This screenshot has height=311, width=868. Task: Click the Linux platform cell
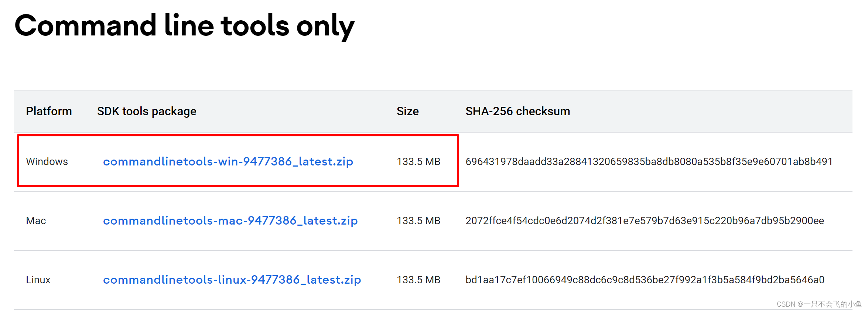point(38,280)
